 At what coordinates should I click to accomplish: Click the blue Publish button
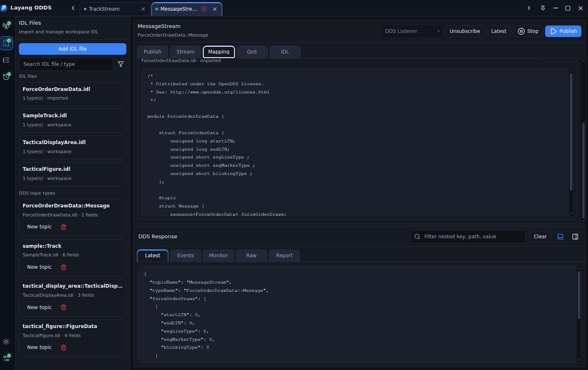tap(563, 31)
